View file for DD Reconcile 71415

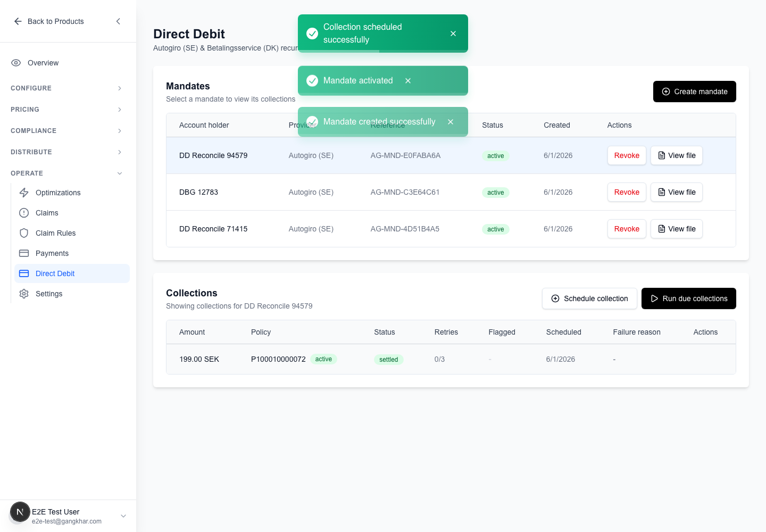[x=677, y=229]
